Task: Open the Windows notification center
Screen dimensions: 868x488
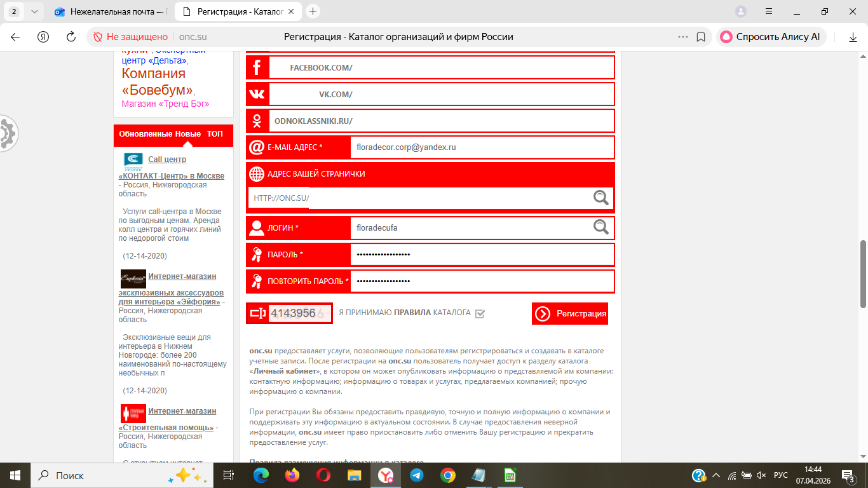Action: click(x=848, y=475)
